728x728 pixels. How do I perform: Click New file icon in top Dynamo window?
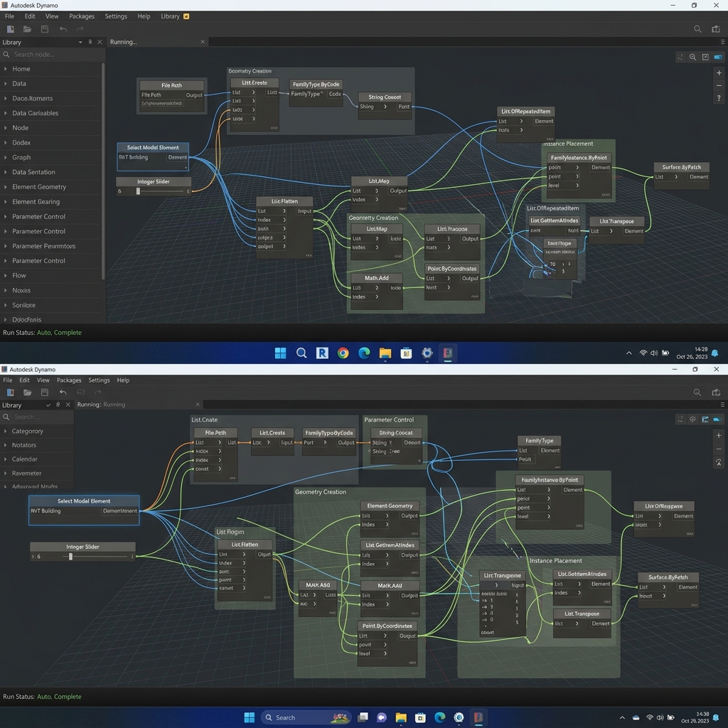(x=10, y=29)
